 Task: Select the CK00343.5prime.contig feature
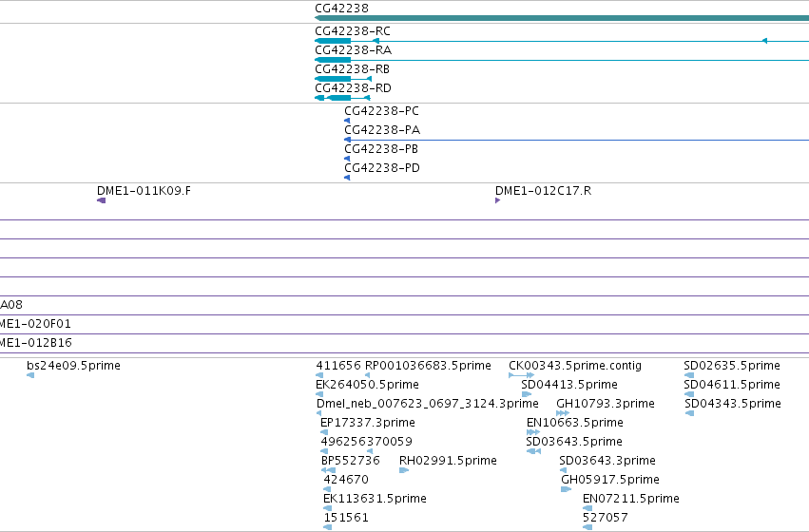(521, 375)
